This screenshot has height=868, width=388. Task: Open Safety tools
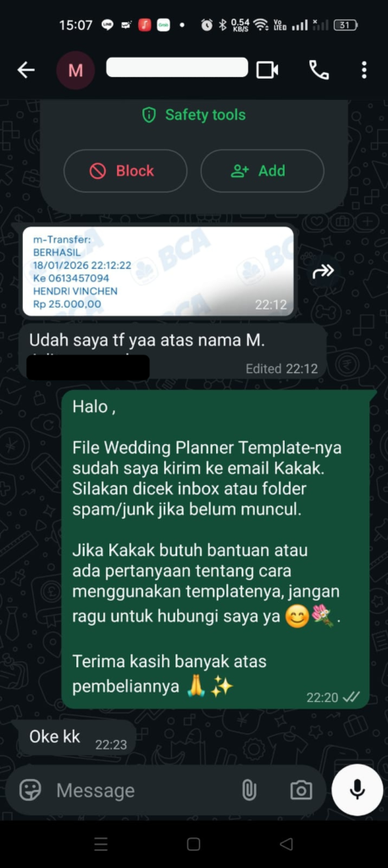point(194,115)
